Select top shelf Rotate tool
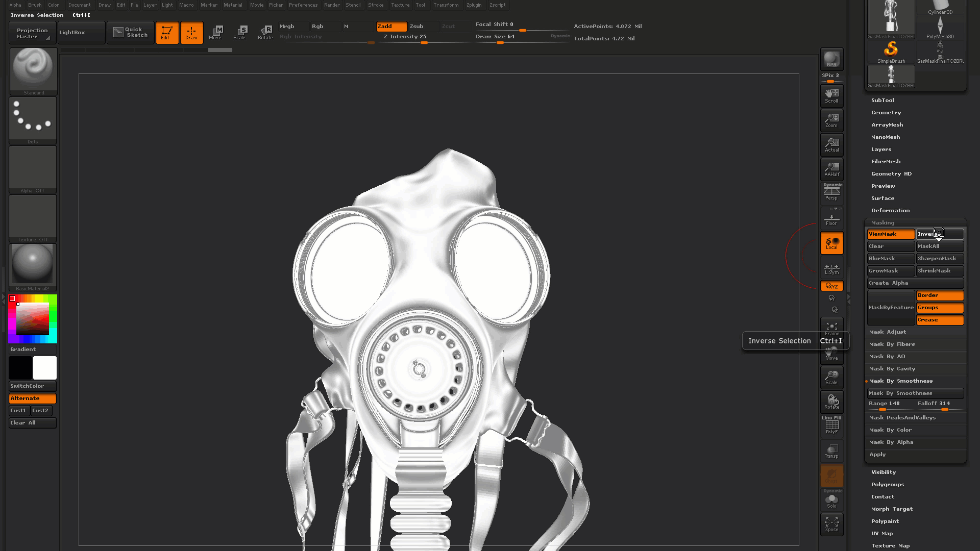The image size is (980, 551). (265, 33)
